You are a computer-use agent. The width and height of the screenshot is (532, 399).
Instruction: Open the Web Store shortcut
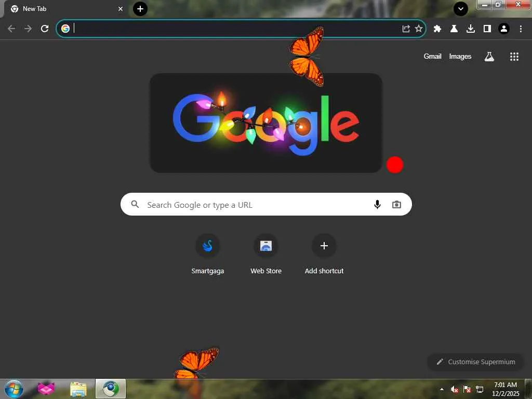pyautogui.click(x=266, y=255)
